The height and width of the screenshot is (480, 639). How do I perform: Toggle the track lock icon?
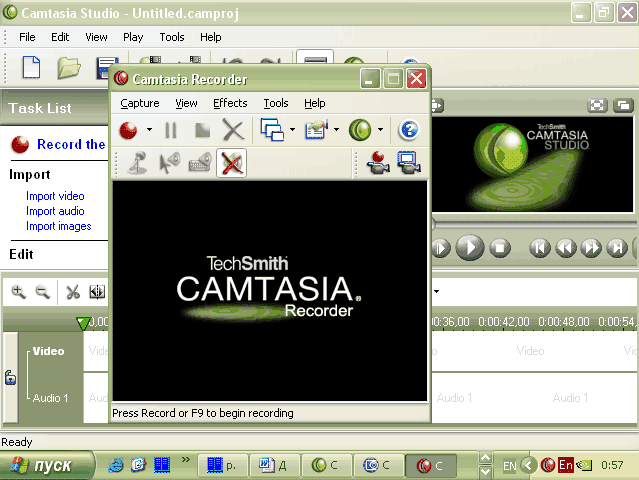11,377
